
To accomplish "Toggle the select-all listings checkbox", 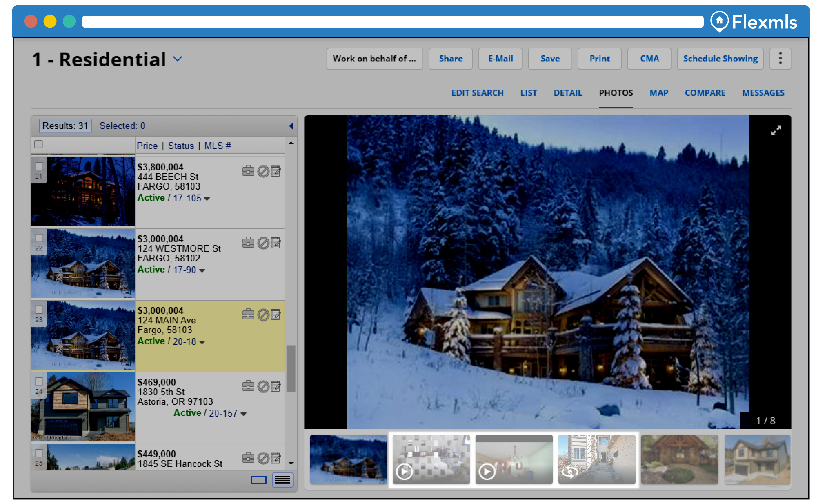I will [x=38, y=144].
